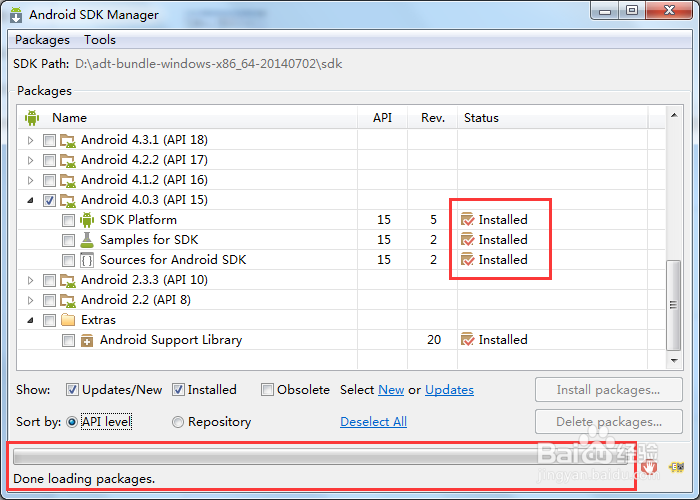Collapse the Extras node
The height and width of the screenshot is (500, 700).
point(30,320)
